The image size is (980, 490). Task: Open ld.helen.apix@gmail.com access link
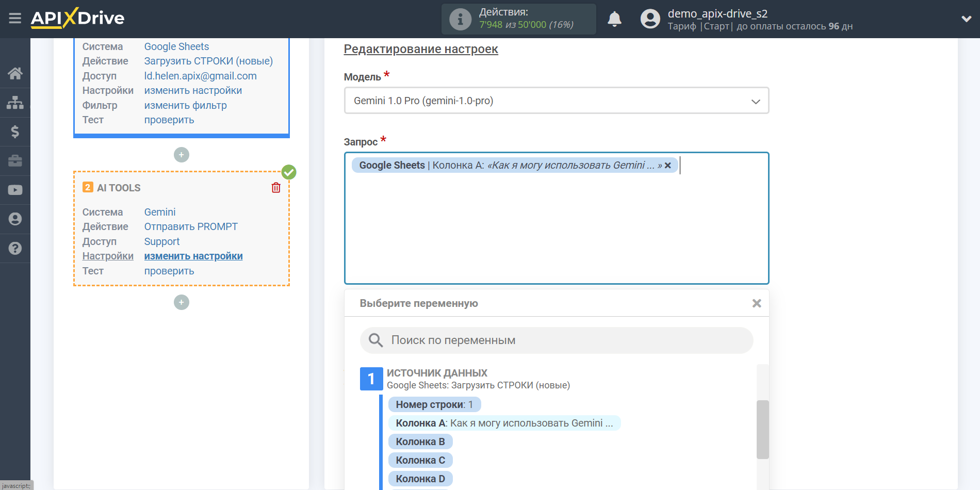click(200, 76)
